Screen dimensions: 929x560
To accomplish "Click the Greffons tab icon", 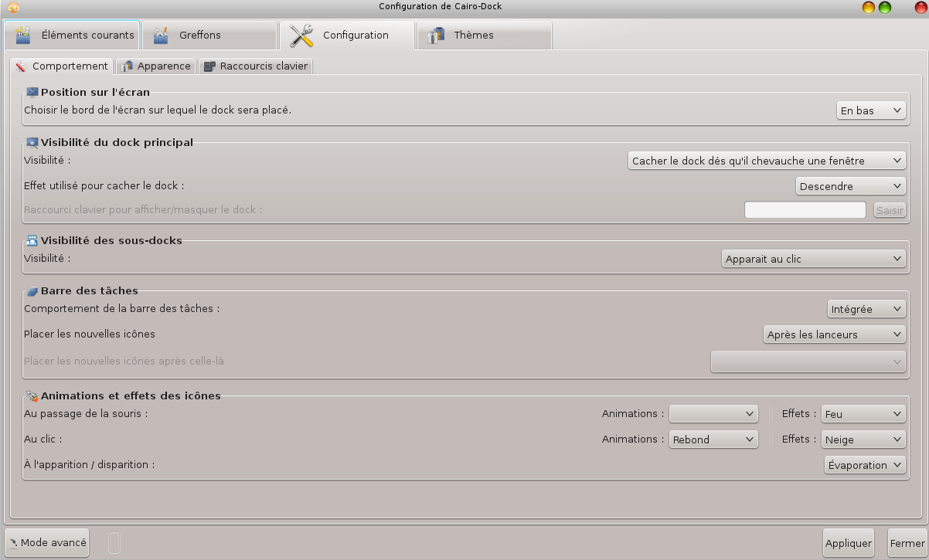I will (161, 36).
